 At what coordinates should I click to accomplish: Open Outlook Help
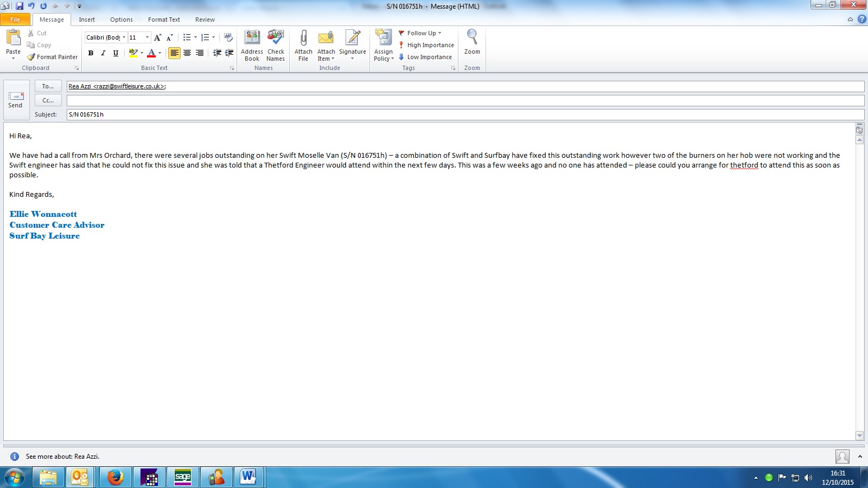tap(861, 19)
